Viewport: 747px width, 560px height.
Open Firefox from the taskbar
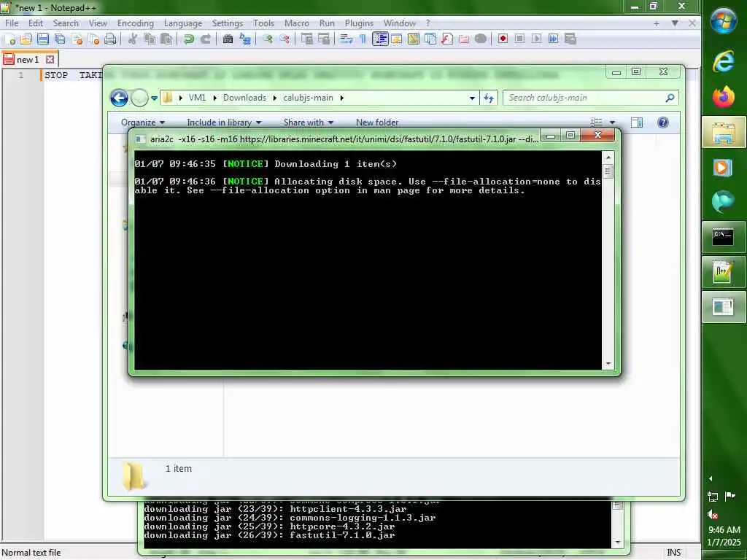click(723, 97)
